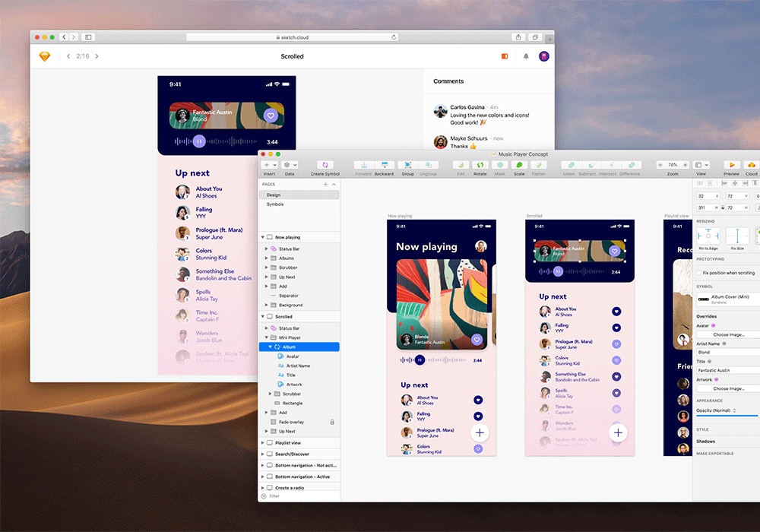Image resolution: width=760 pixels, height=532 pixels.
Task: Open the Album Cover (Mini) symbol dropdown
Action: [x=728, y=299]
